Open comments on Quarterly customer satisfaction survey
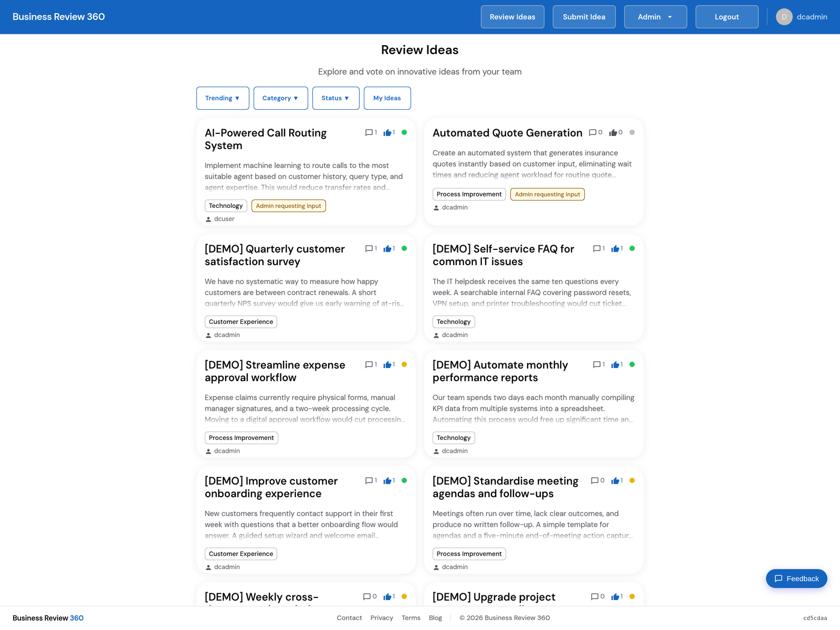The image size is (840, 630). pyautogui.click(x=369, y=249)
